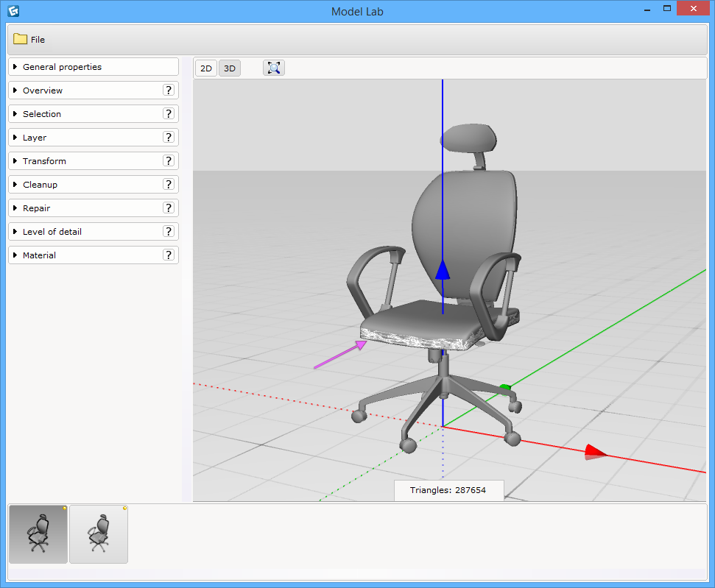Switch viewport to 2D mode
This screenshot has width=715, height=588.
[x=206, y=68]
